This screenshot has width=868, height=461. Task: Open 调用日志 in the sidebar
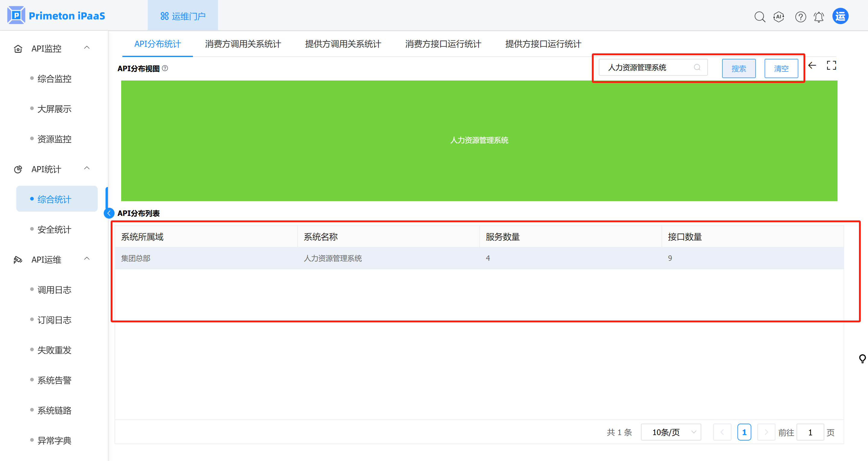coord(54,290)
